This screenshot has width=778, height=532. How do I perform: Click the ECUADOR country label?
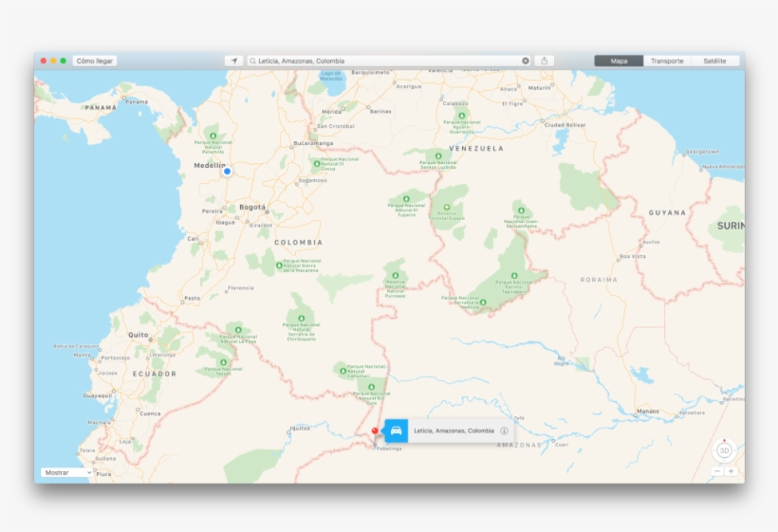point(155,374)
